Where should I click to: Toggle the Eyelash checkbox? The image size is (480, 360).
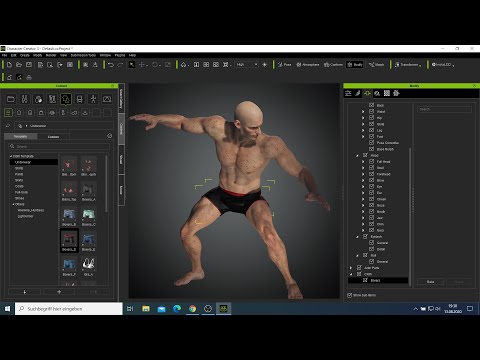coord(365,236)
